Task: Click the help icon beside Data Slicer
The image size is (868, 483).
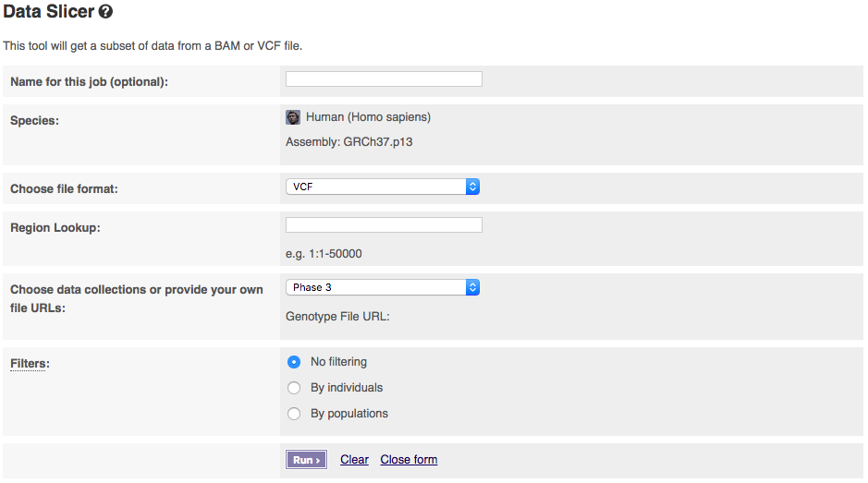Action: tap(105, 12)
